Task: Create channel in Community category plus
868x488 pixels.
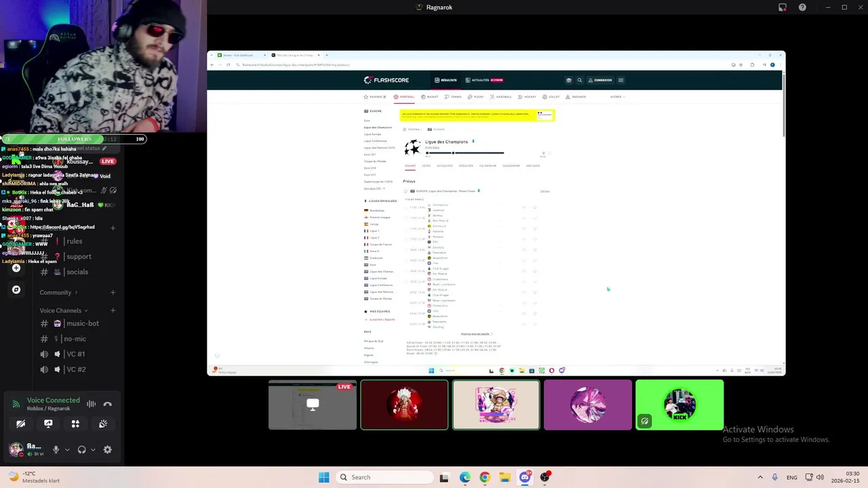Action: (113, 293)
